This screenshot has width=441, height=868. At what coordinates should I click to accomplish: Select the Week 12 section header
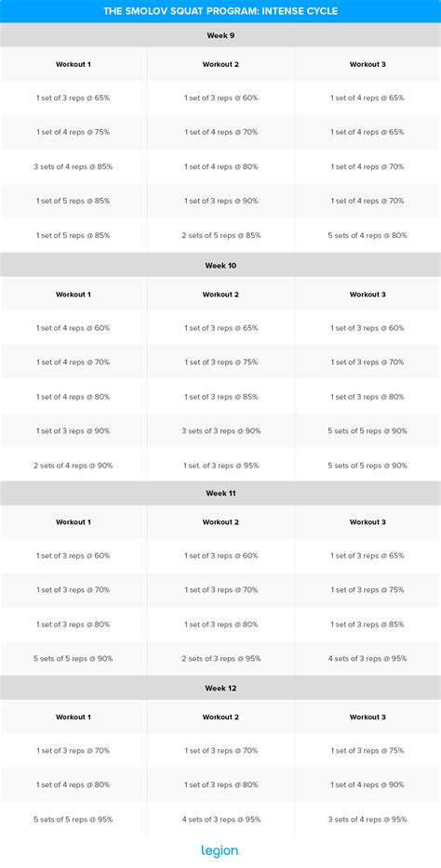[220, 688]
